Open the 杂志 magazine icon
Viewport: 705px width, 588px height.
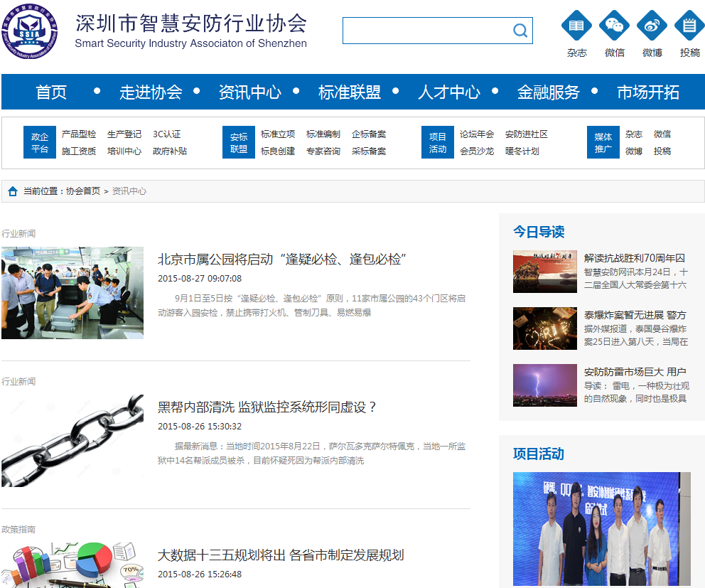(x=576, y=26)
